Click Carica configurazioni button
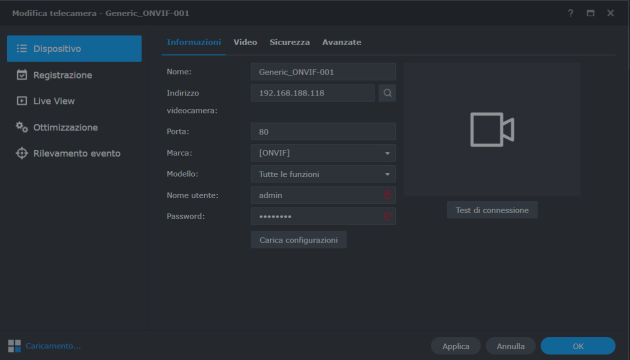 [299, 240]
